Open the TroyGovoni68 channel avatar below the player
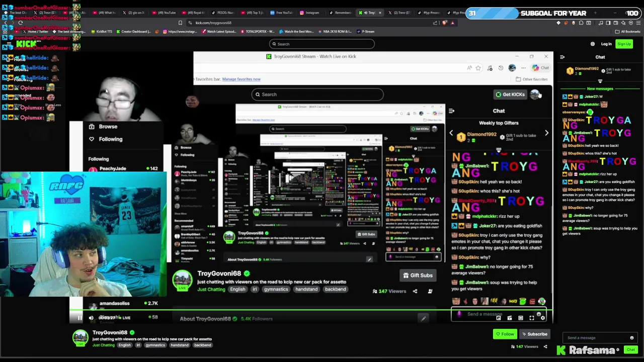 coord(80,338)
